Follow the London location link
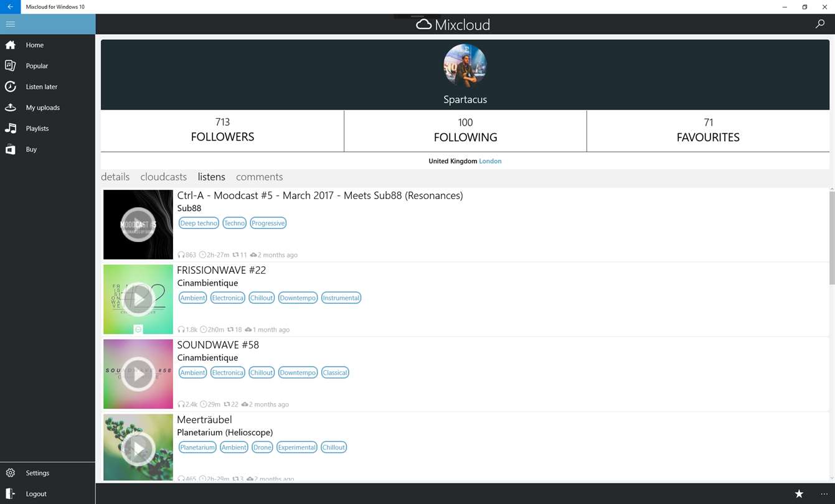Screen dimensions: 835x504 pyautogui.click(x=490, y=161)
